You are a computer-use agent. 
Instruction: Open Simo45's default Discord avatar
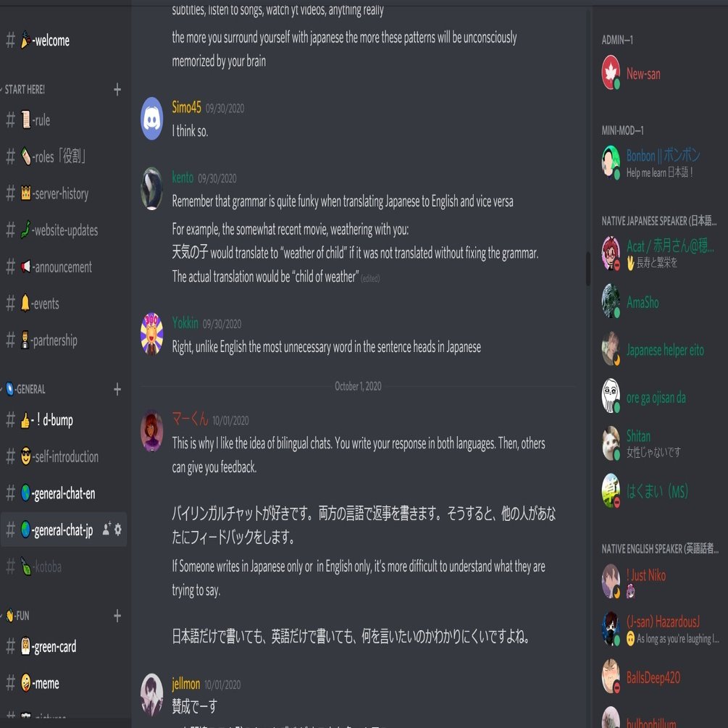point(152,118)
